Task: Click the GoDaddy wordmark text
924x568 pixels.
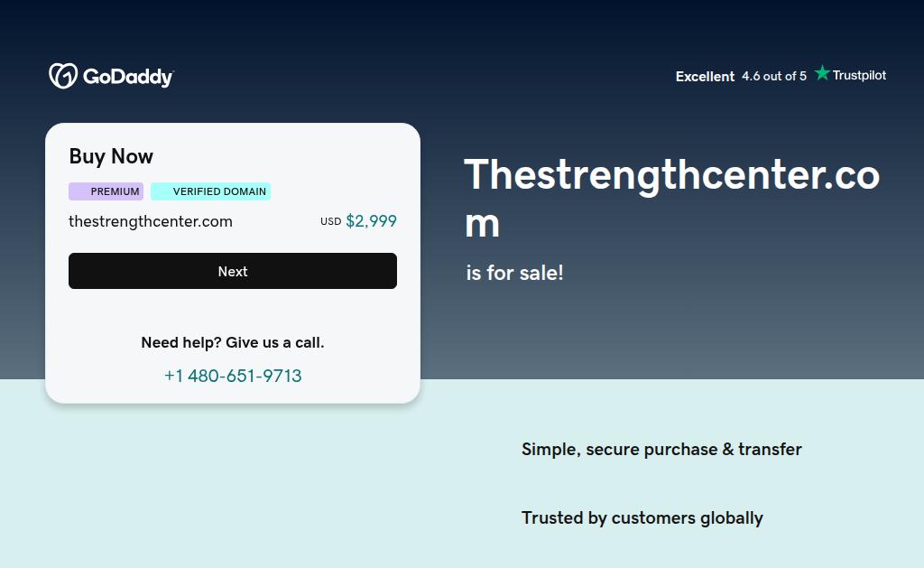Action: tap(128, 77)
